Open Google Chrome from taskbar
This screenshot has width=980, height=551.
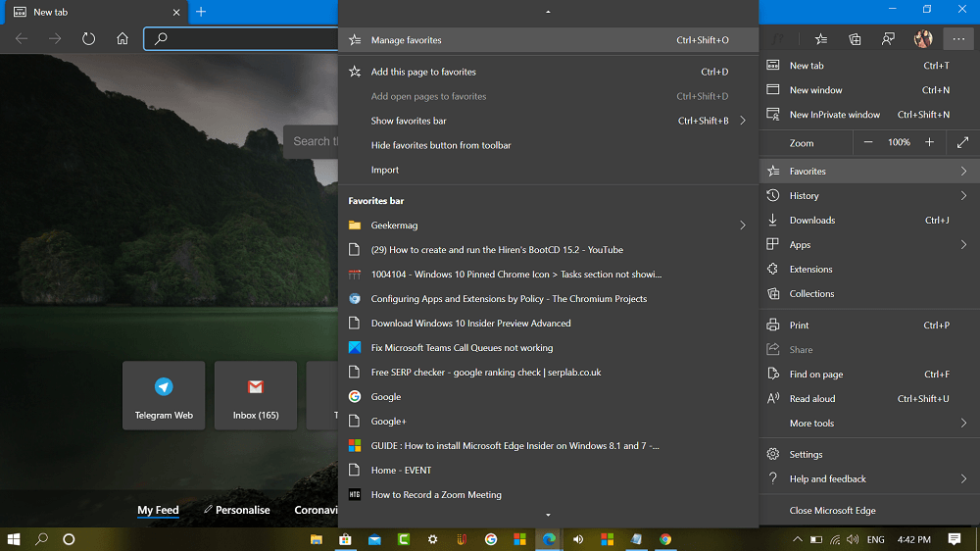[x=665, y=539]
